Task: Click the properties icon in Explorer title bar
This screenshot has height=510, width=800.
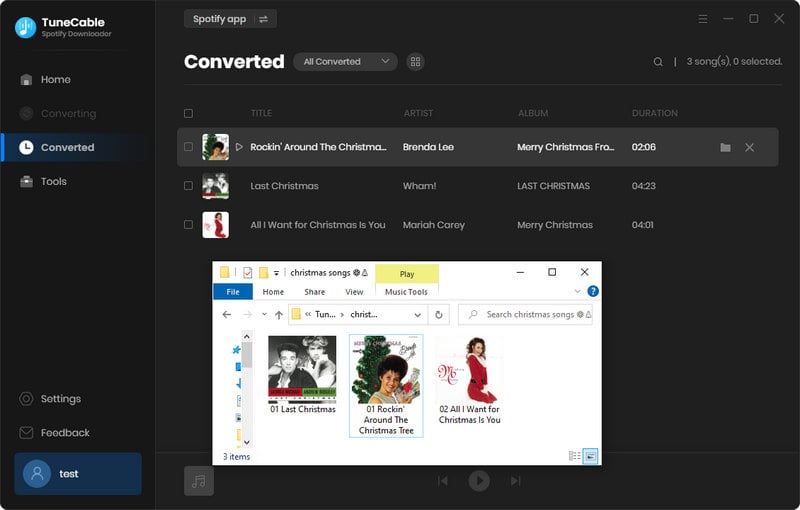Action: [x=247, y=273]
